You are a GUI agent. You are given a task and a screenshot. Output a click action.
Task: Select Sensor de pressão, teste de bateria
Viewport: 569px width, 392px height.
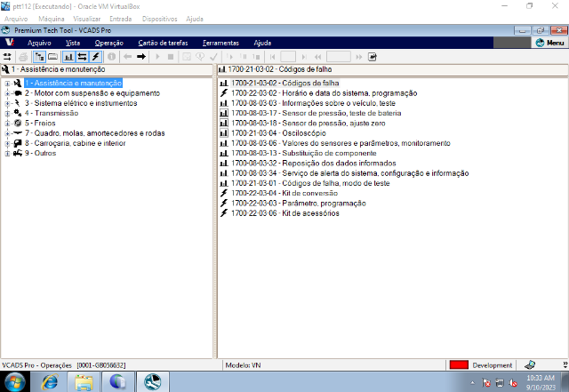click(317, 113)
